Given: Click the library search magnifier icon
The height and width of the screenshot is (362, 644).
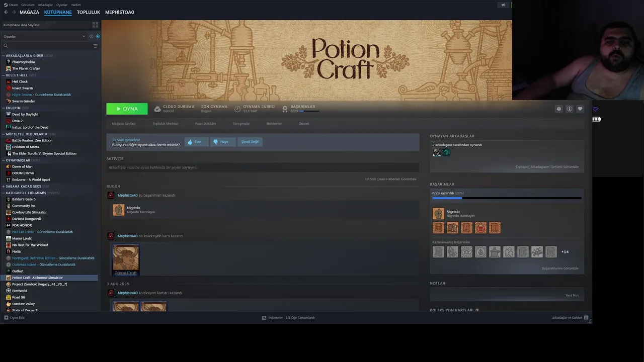Looking at the screenshot, I should [x=6, y=46].
